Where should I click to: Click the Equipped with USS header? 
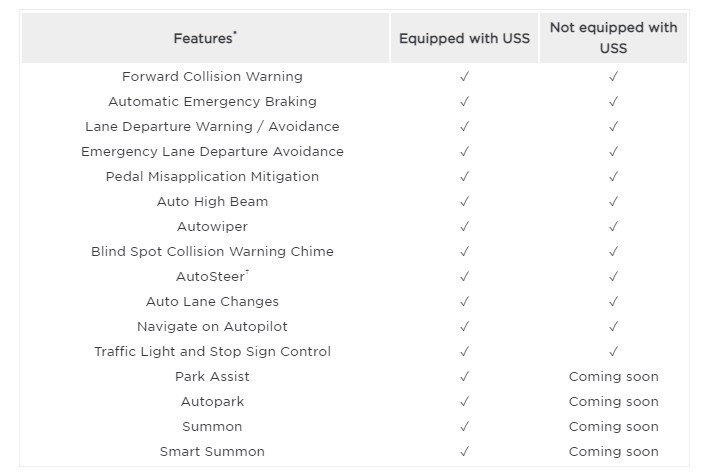pos(464,38)
